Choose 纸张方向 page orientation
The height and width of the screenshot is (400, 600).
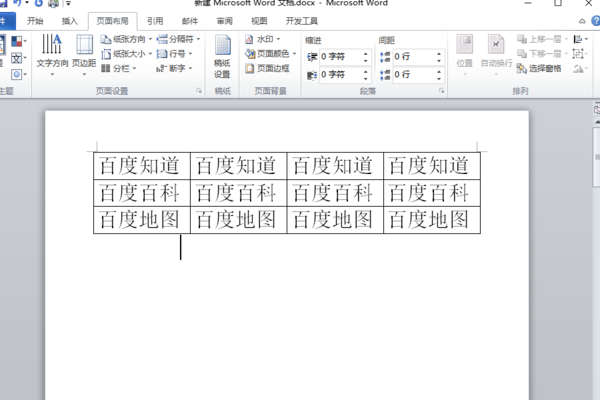point(126,39)
